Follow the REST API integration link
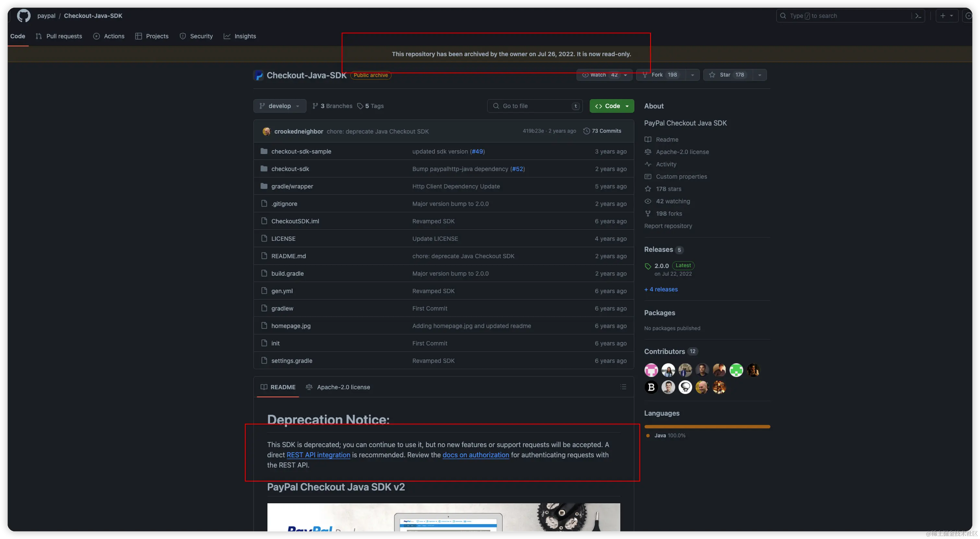 (x=318, y=454)
